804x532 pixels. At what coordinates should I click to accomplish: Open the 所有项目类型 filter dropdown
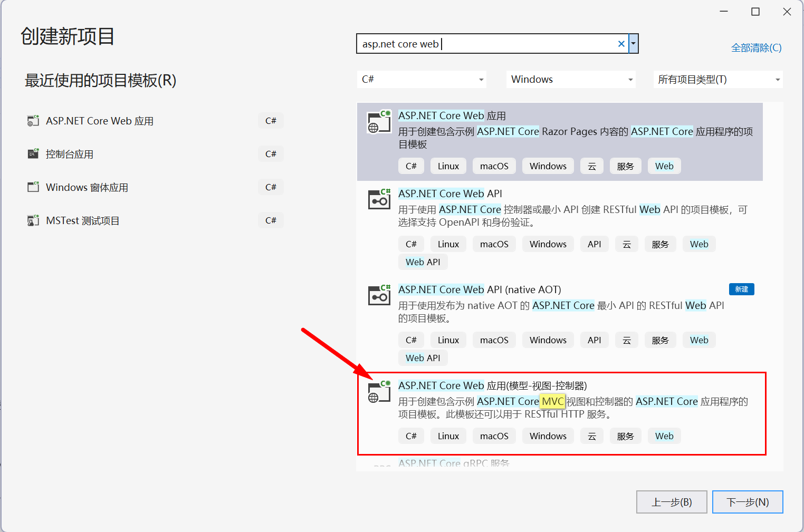pos(718,79)
